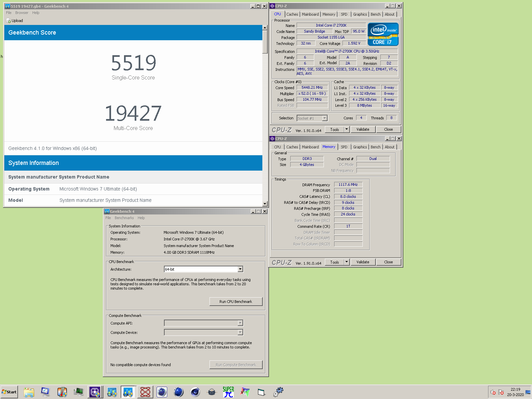Click the 5519 single-core score
Screen dimensions: 532x399
pos(133,63)
